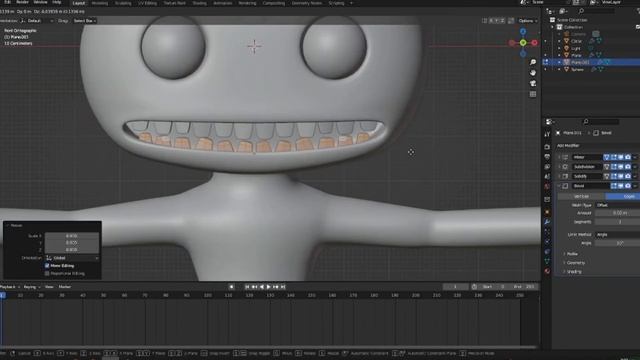Image resolution: width=640 pixels, height=360 pixels.
Task: Open the Scene properties tab icon
Action: [547, 176]
